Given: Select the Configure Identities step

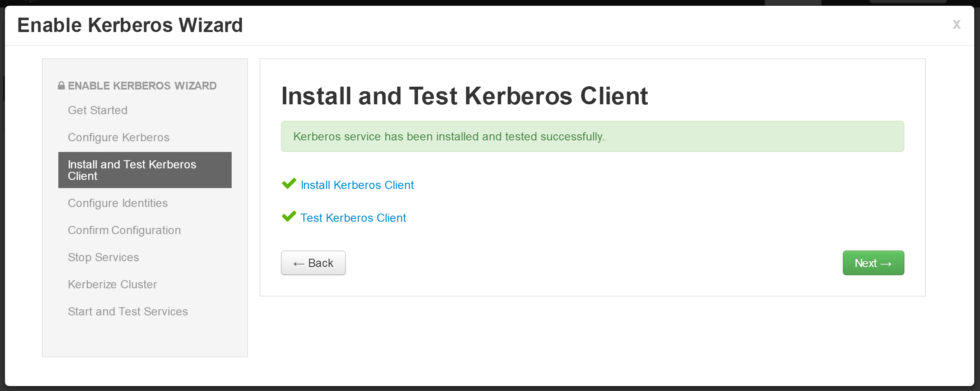Looking at the screenshot, I should (x=118, y=203).
